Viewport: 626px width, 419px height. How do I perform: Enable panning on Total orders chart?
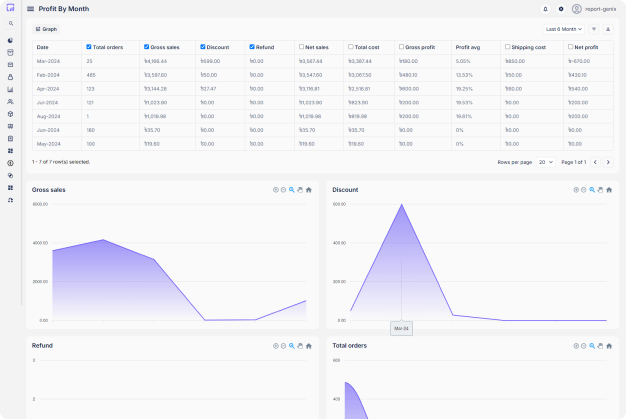600,346
